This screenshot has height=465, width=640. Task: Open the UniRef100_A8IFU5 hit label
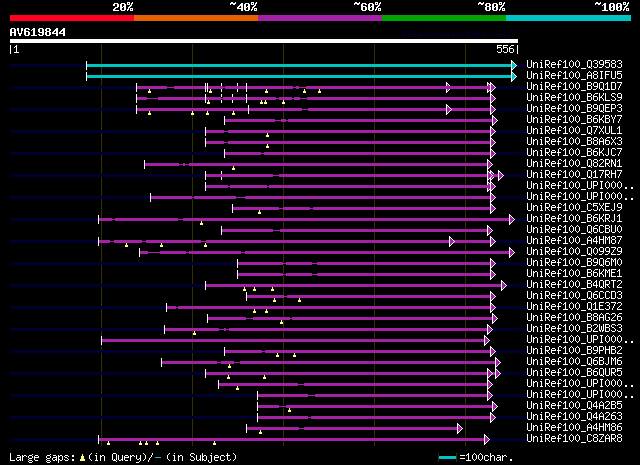pos(574,76)
